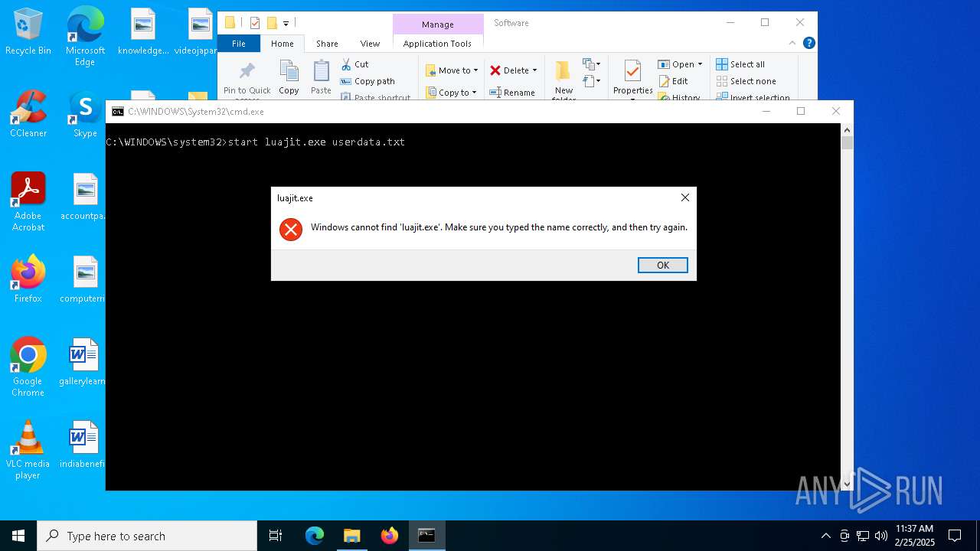Select the Skype desktop icon
Image resolution: width=980 pixels, height=551 pixels.
pyautogui.click(x=85, y=115)
